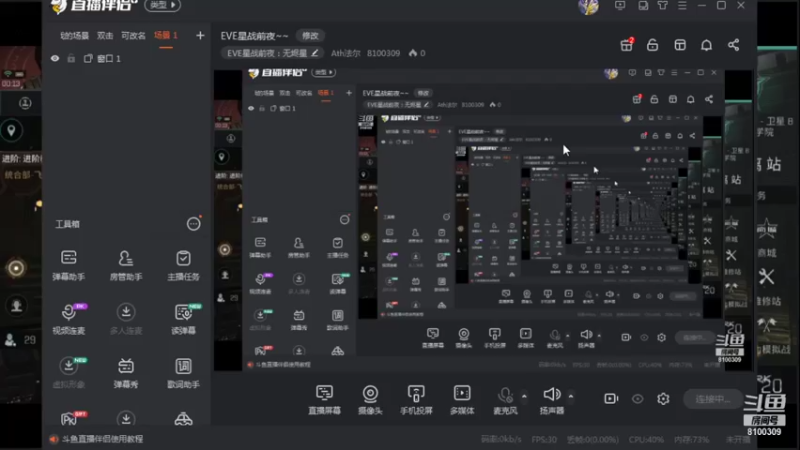Click the record video icon
The height and width of the screenshot is (450, 800).
[611, 398]
